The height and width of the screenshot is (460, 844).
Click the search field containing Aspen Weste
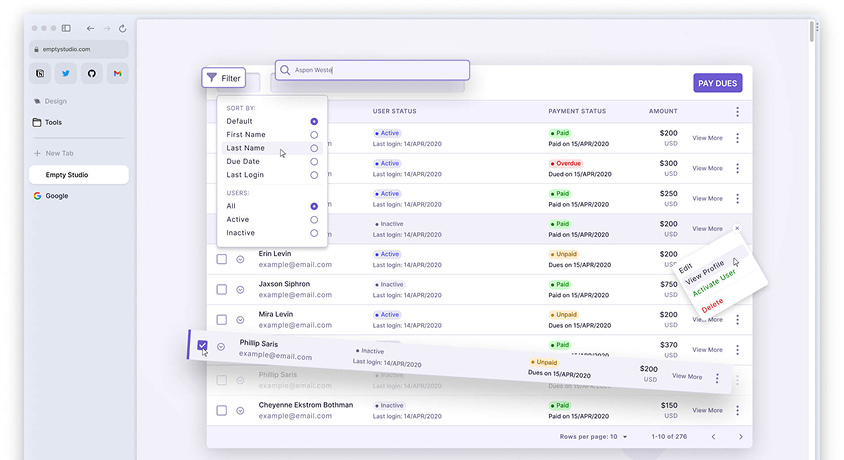(x=372, y=70)
